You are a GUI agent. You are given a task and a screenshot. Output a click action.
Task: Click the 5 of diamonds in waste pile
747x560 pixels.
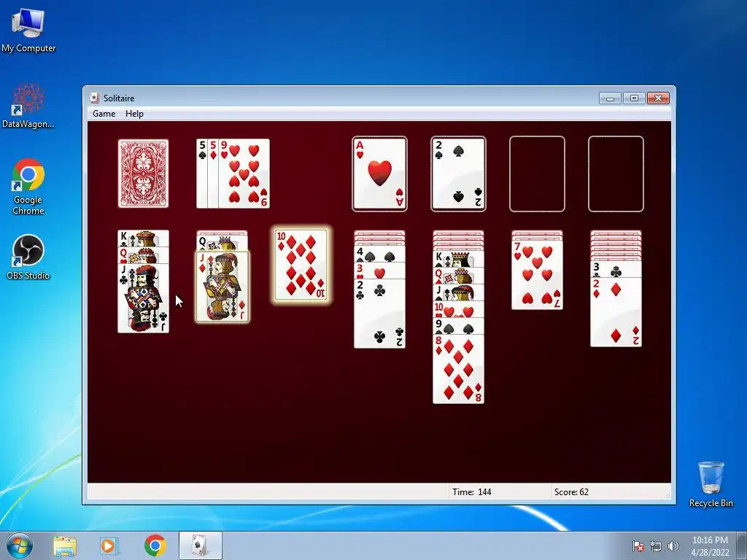click(213, 174)
